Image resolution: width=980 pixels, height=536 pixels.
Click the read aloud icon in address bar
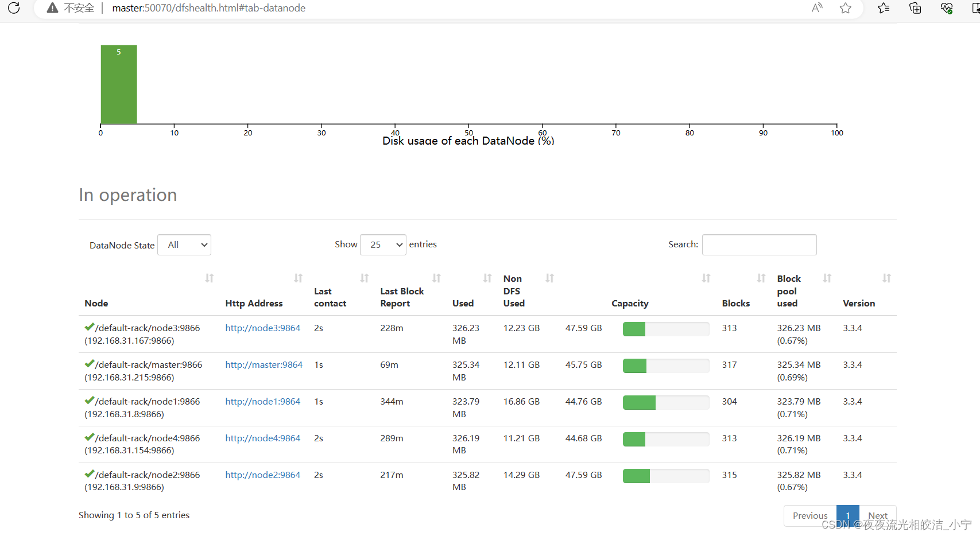[x=817, y=8]
